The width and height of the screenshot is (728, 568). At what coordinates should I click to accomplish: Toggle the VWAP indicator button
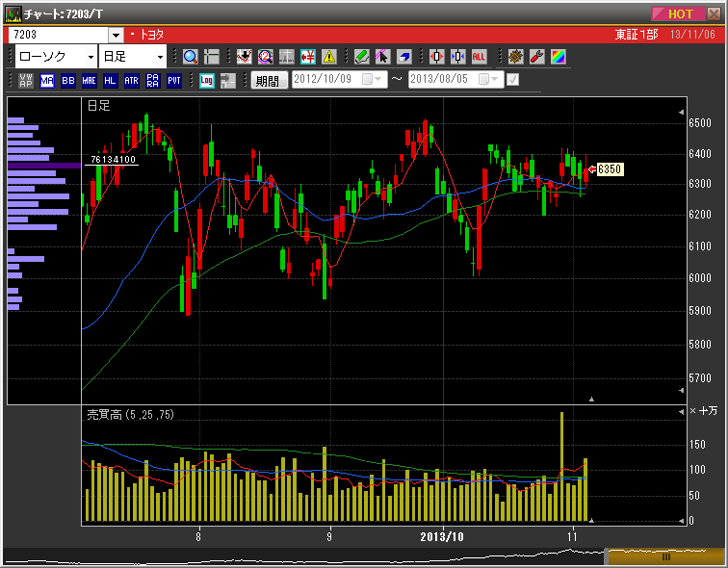[25, 81]
